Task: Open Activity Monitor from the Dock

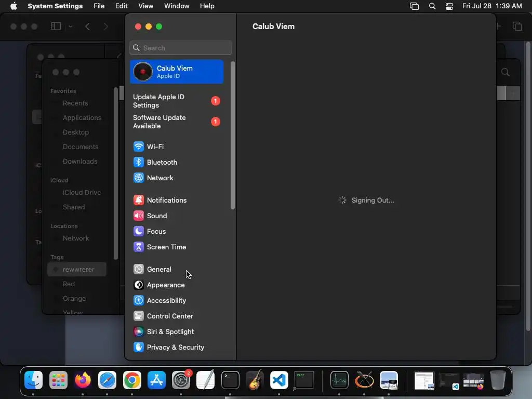Action: pos(339,380)
